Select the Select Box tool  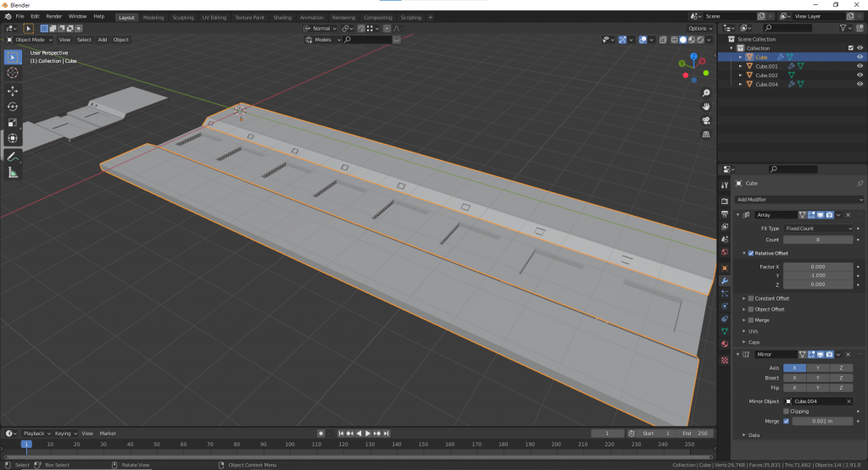13,57
